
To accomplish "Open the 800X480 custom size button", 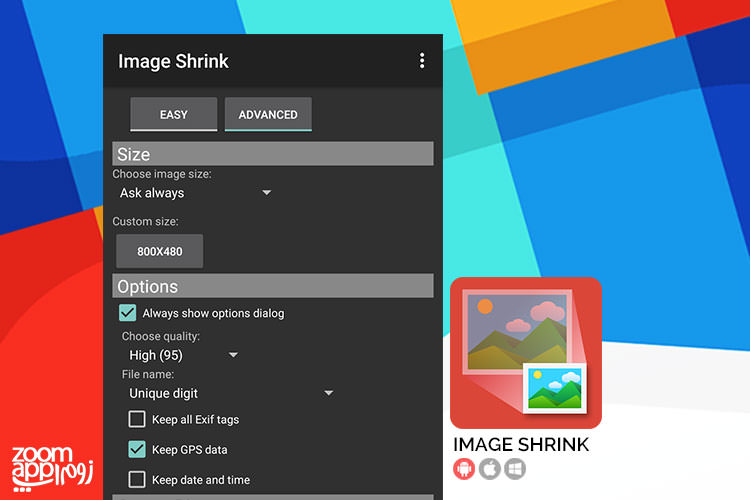I will pyautogui.click(x=160, y=251).
